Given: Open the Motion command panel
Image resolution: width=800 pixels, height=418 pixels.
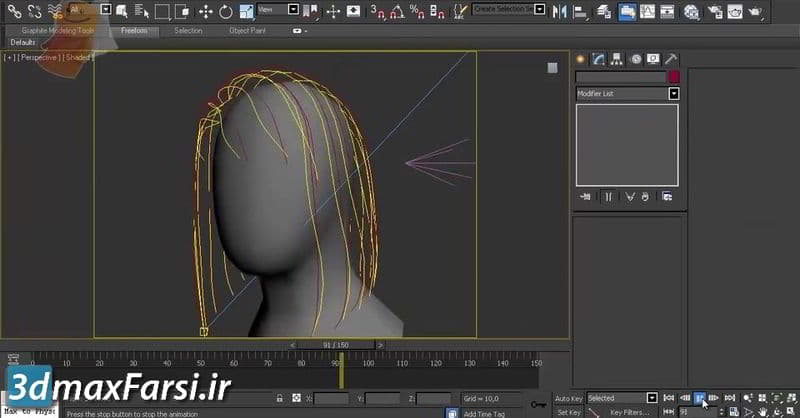Looking at the screenshot, I should click(635, 59).
